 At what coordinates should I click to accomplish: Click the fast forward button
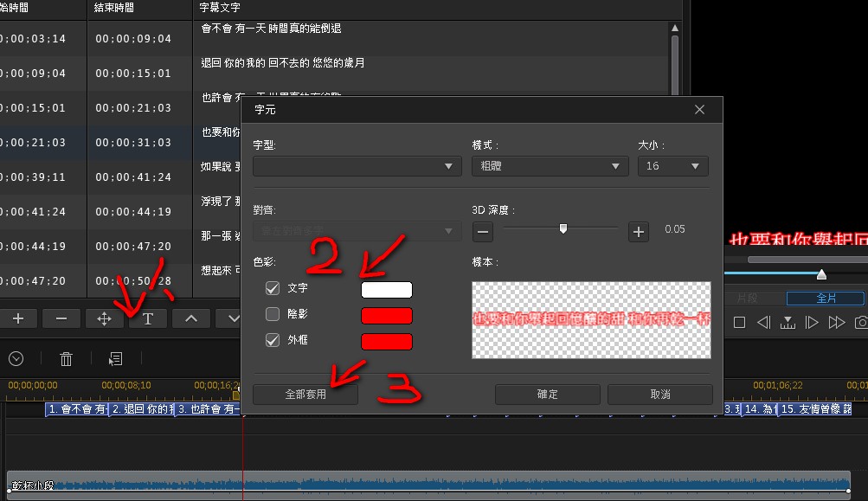[x=836, y=323]
